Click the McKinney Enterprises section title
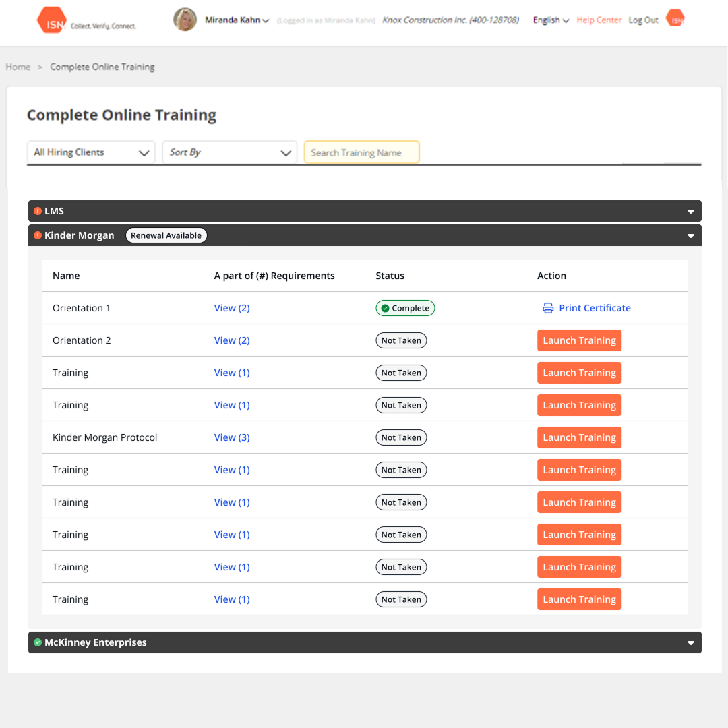Image resolution: width=728 pixels, height=728 pixels. point(96,642)
